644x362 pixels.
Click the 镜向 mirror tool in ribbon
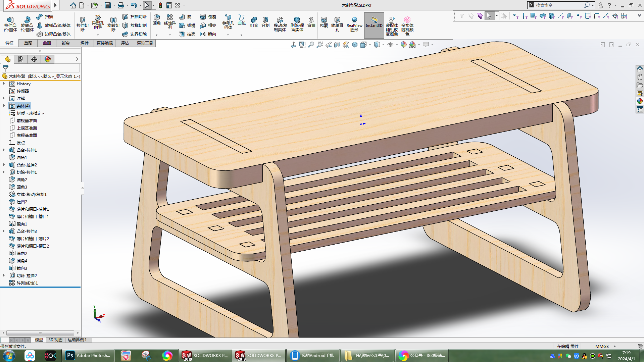tap(208, 34)
